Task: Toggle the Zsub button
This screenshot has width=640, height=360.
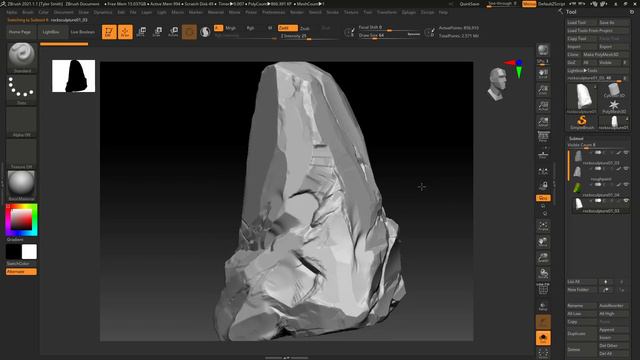Action: click(x=305, y=28)
